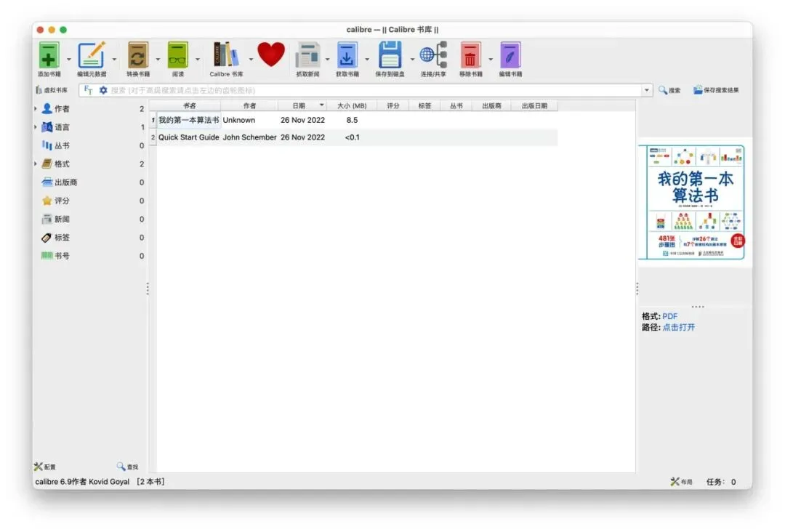Open Add books dropdown arrow
785x532 pixels.
pyautogui.click(x=68, y=60)
